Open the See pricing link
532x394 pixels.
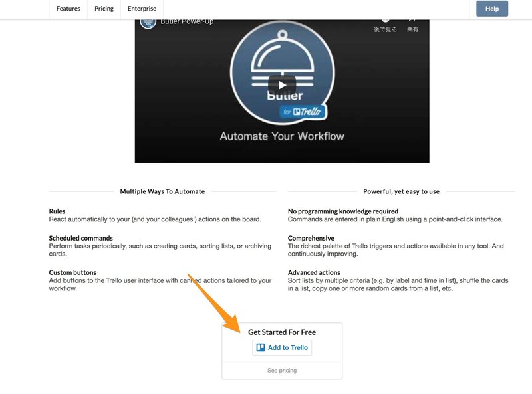tap(282, 371)
